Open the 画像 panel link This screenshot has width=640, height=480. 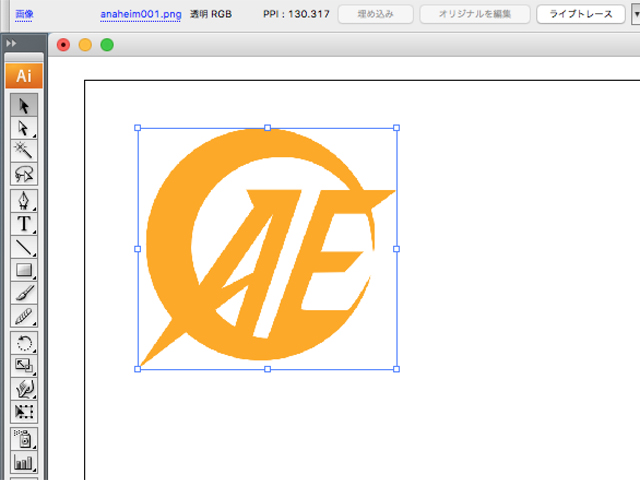coord(24,14)
